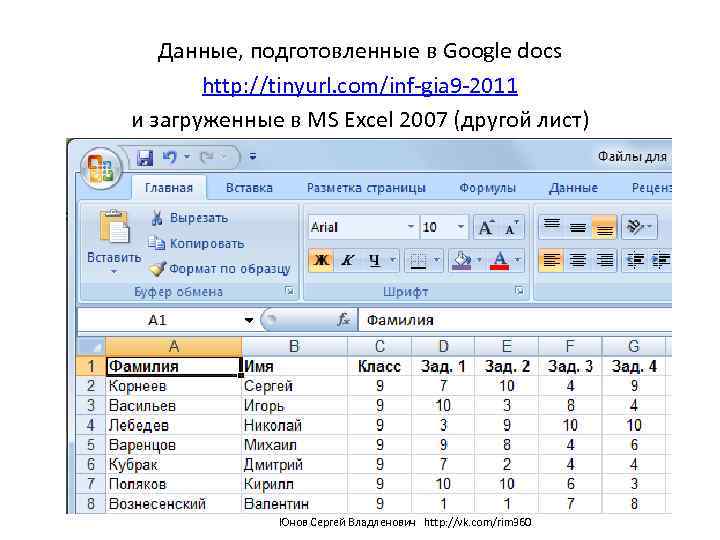The height and width of the screenshot is (540, 720).
Task: Select header cell Имя
Action: (294, 366)
